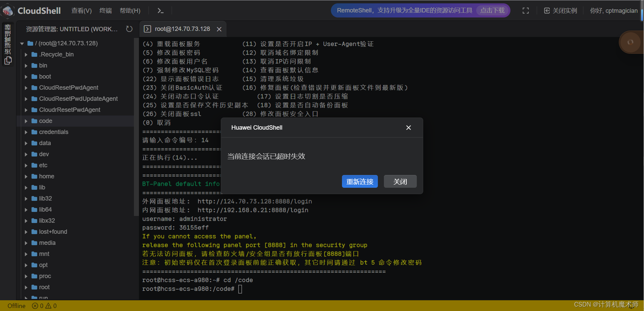Click the close instance icon
The height and width of the screenshot is (311, 644).
547,11
